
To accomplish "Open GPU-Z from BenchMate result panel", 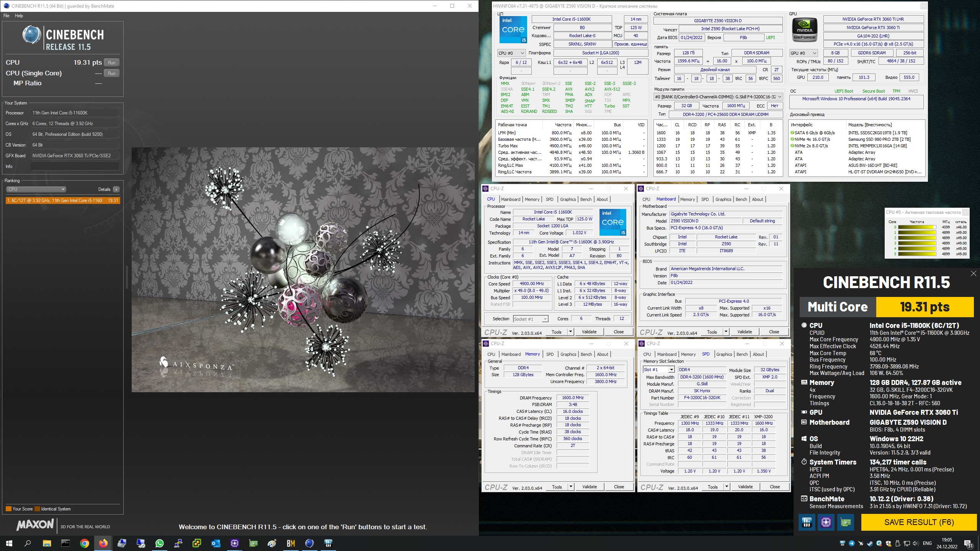I will [x=846, y=522].
